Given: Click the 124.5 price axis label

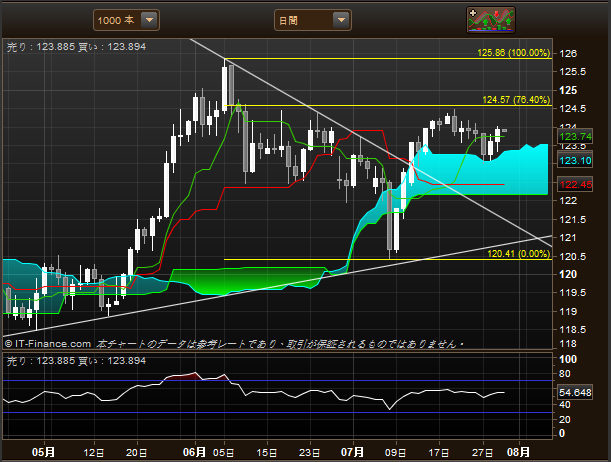Looking at the screenshot, I should 572,109.
